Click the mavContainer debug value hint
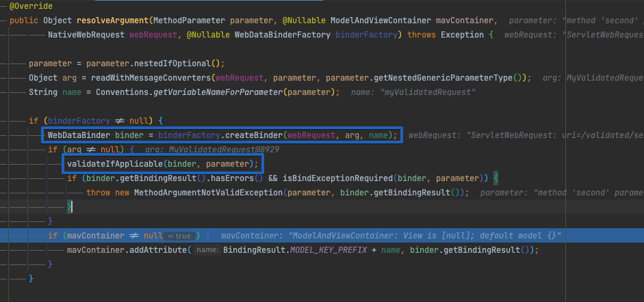644x302 pixels. tap(391, 236)
